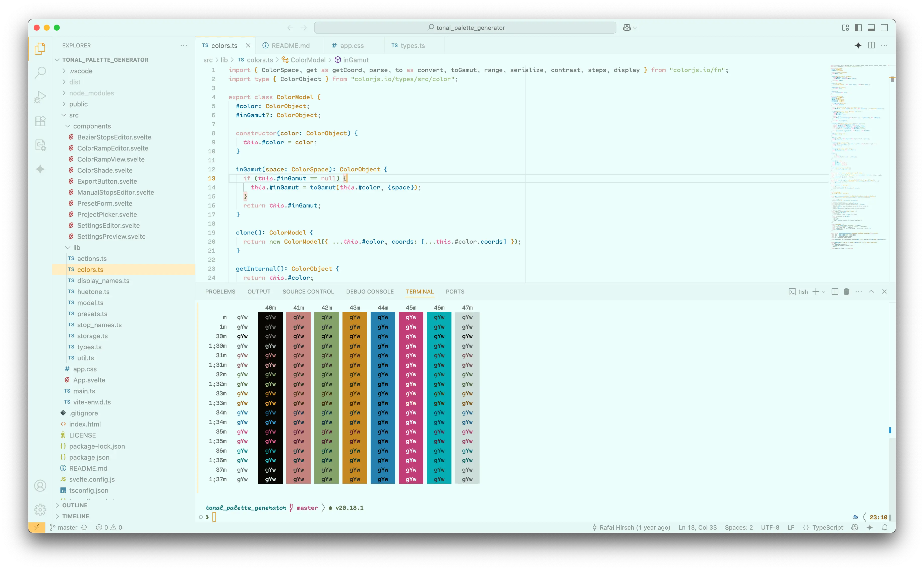This screenshot has height=570, width=924.
Task: Go back with the left arrow
Action: click(290, 28)
